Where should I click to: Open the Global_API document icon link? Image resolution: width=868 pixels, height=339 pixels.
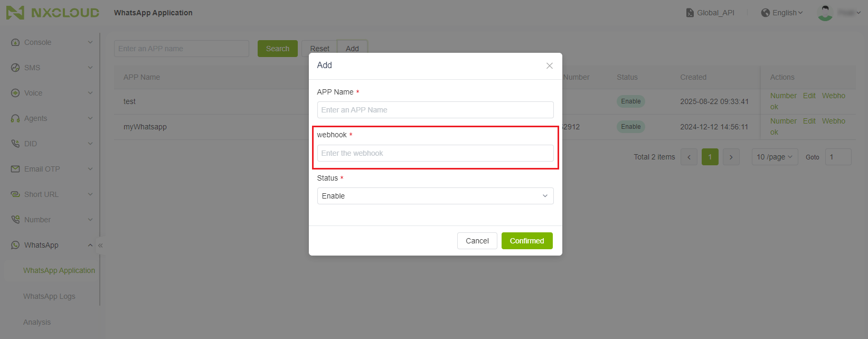pyautogui.click(x=690, y=13)
